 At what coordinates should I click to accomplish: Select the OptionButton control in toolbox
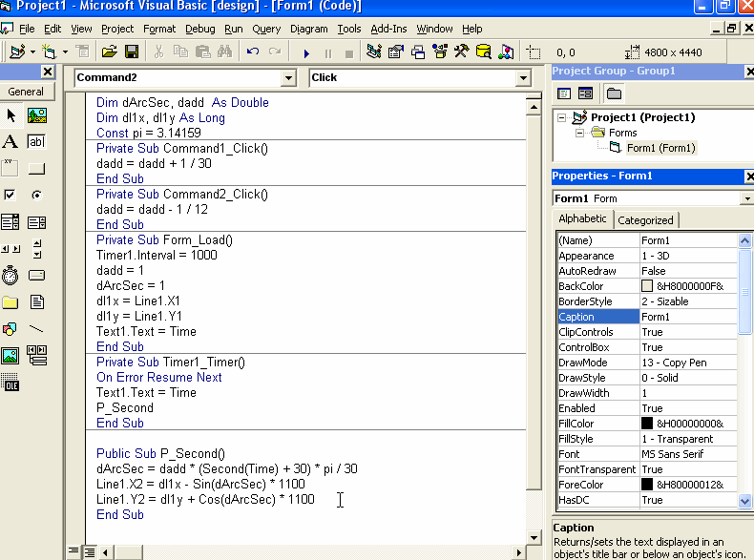37,195
